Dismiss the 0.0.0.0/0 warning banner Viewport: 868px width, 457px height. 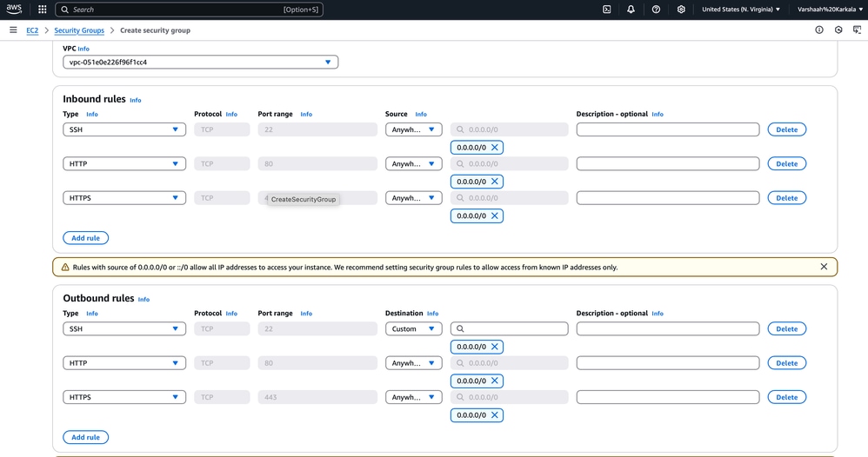[824, 267]
